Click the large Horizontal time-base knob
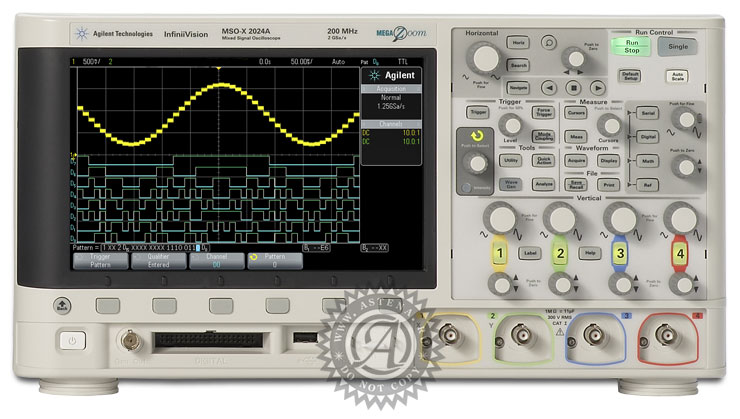740x419 pixels. (x=485, y=58)
